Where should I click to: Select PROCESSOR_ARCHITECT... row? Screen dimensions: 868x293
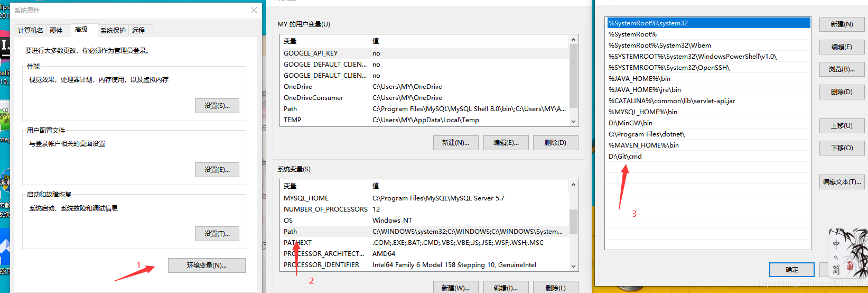pos(425,254)
